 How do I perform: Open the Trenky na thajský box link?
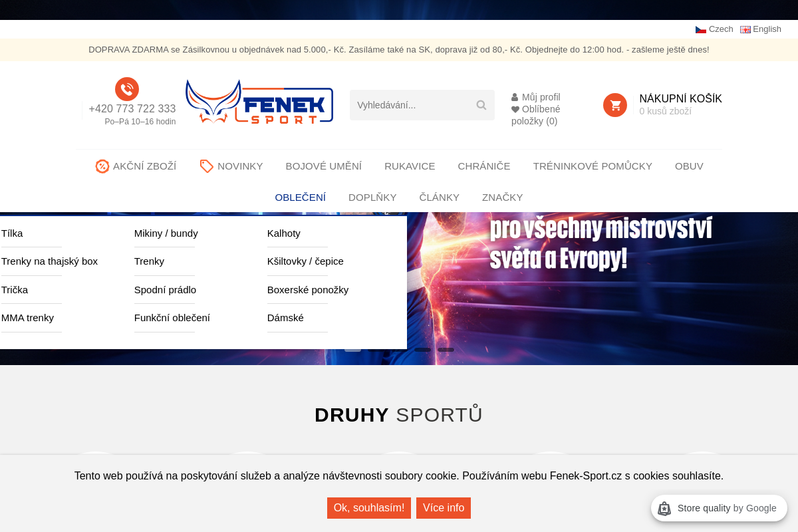click(49, 261)
